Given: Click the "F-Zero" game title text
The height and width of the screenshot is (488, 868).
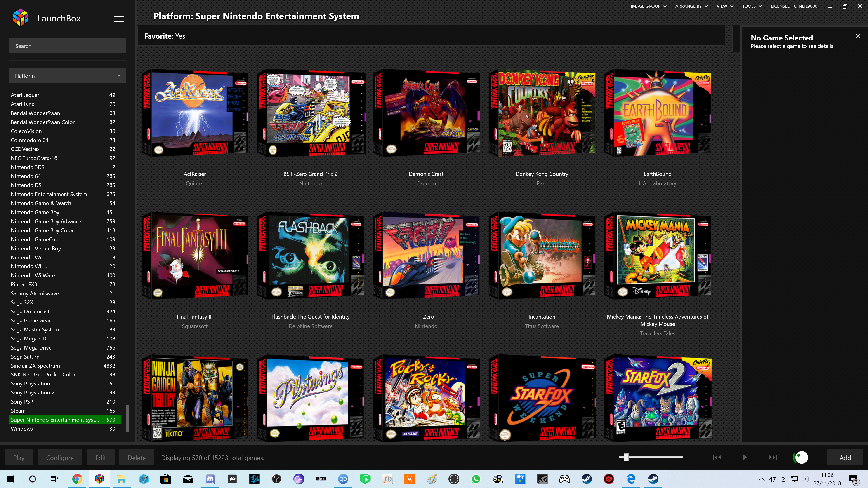Looking at the screenshot, I should (426, 317).
